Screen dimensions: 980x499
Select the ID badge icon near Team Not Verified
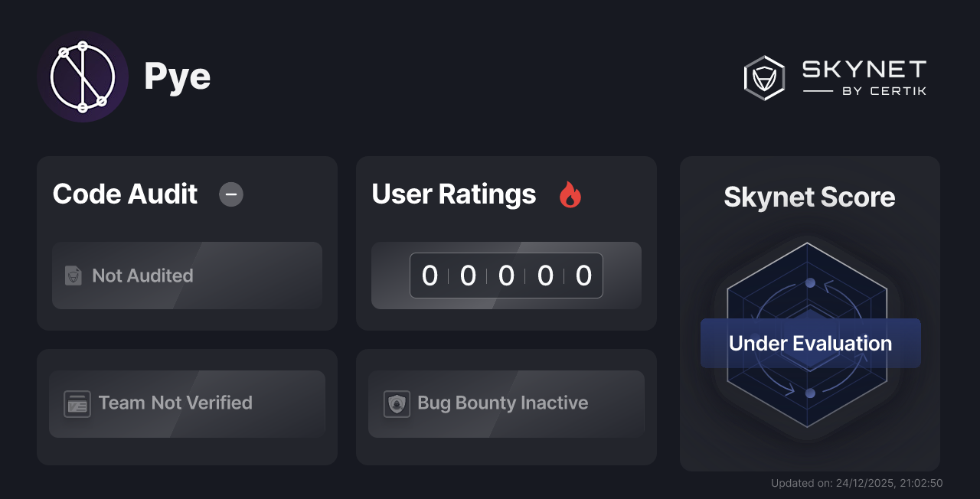coord(77,403)
